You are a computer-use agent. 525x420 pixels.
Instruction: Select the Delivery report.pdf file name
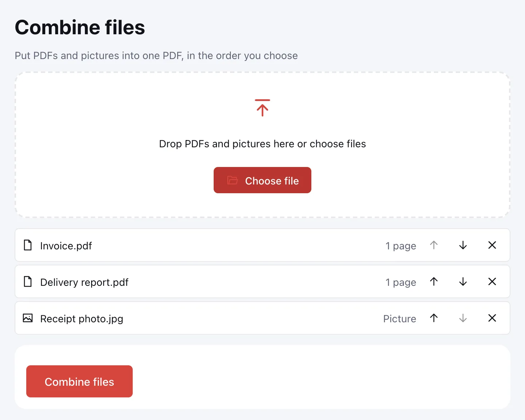click(x=84, y=282)
